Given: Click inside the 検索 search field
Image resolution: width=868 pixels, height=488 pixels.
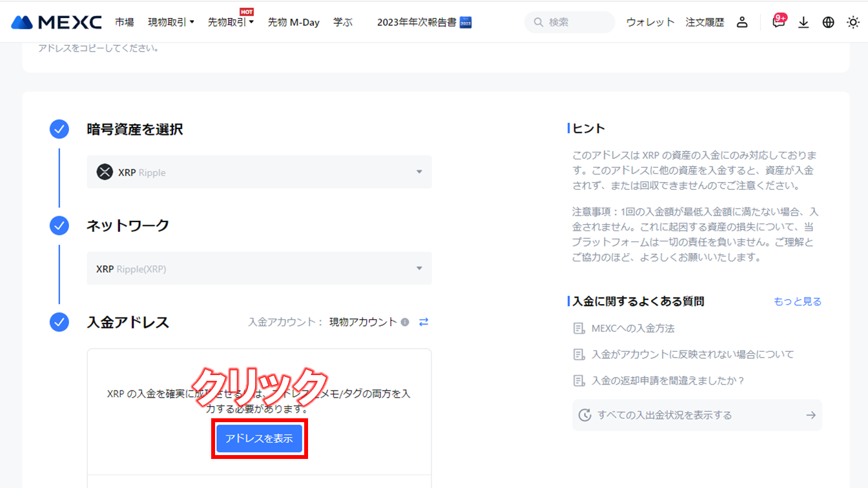Looking at the screenshot, I should [569, 22].
